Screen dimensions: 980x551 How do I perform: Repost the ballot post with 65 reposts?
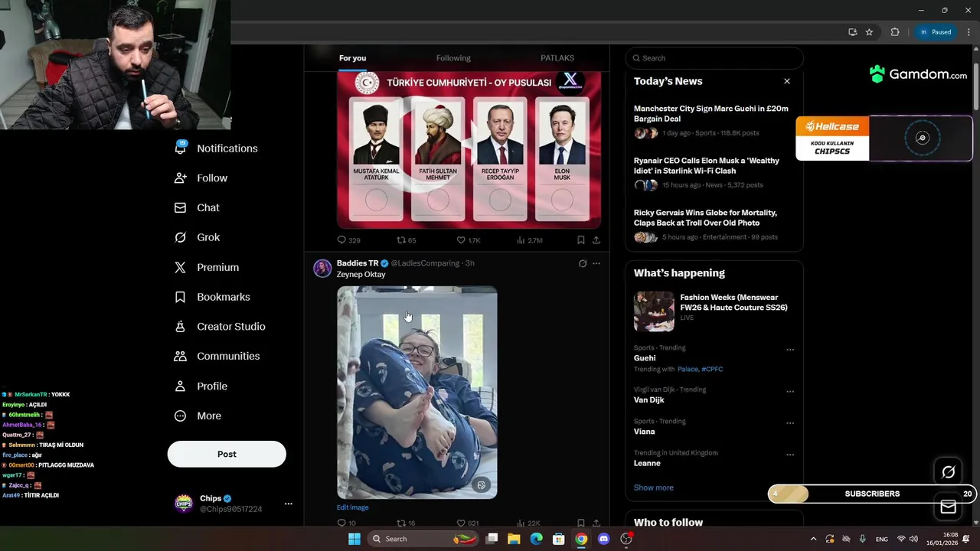coord(406,240)
